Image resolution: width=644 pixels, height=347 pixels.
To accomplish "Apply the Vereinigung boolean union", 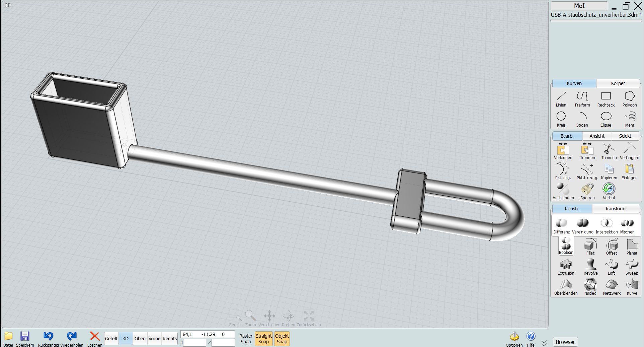I will 583,226.
